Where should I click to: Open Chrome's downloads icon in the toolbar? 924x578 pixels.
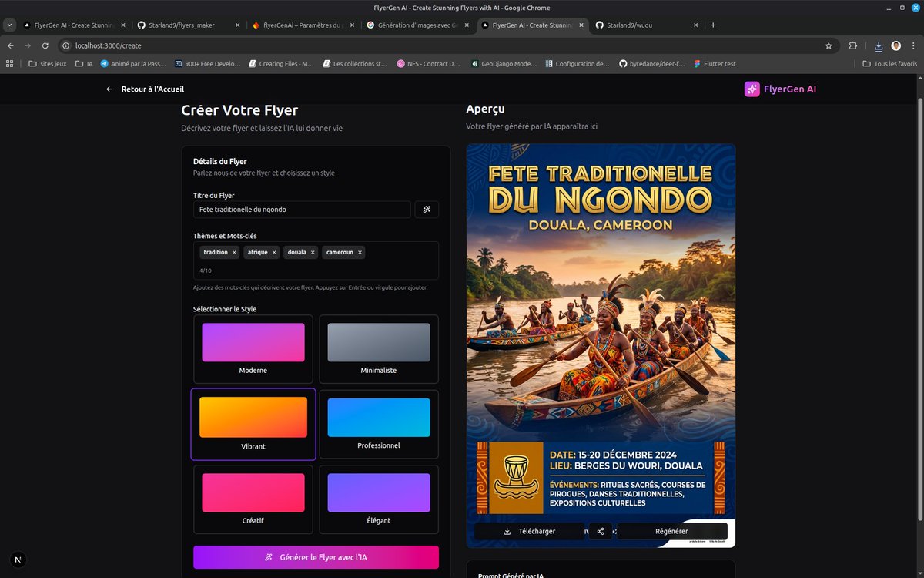click(x=878, y=46)
